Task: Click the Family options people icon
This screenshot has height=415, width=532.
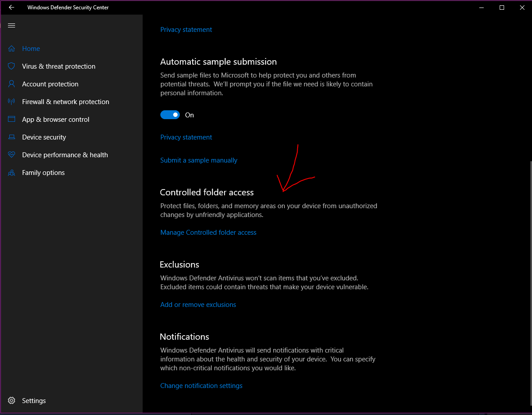Action: (12, 173)
